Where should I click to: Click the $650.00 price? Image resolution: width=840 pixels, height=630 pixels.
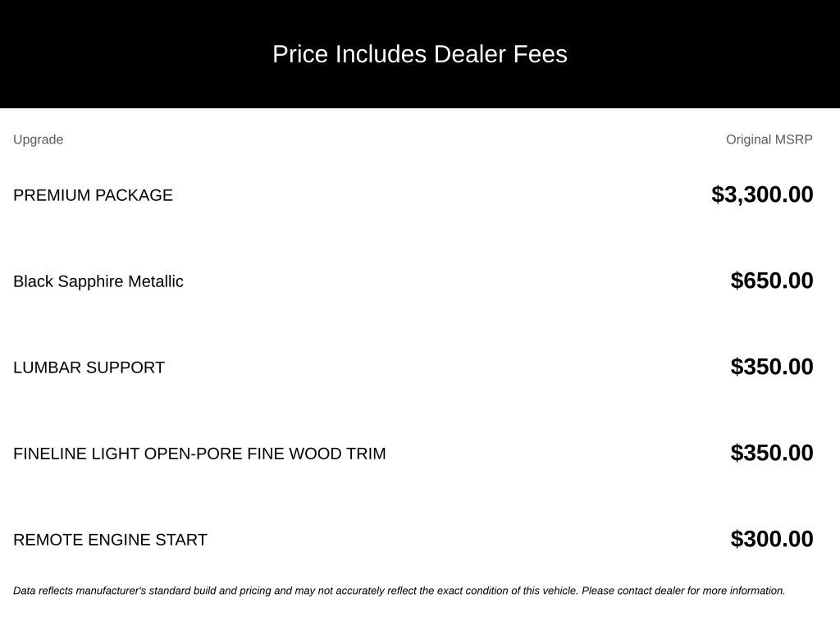pyautogui.click(x=771, y=281)
